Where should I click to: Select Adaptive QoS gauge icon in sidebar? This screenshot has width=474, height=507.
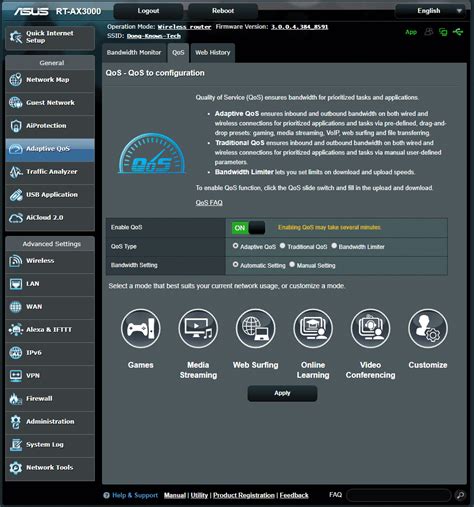coord(16,149)
